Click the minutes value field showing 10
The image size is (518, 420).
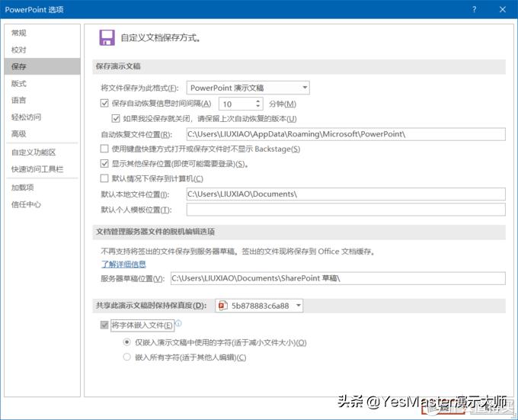pos(237,104)
